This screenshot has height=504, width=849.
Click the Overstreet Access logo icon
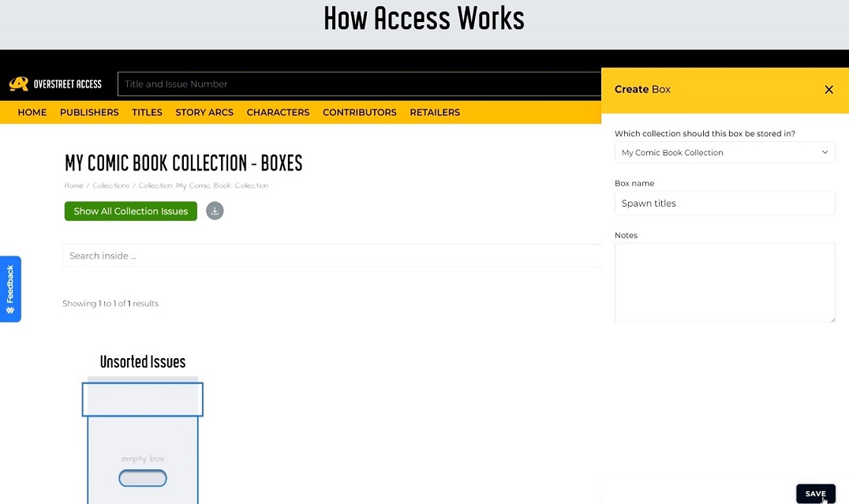(19, 84)
